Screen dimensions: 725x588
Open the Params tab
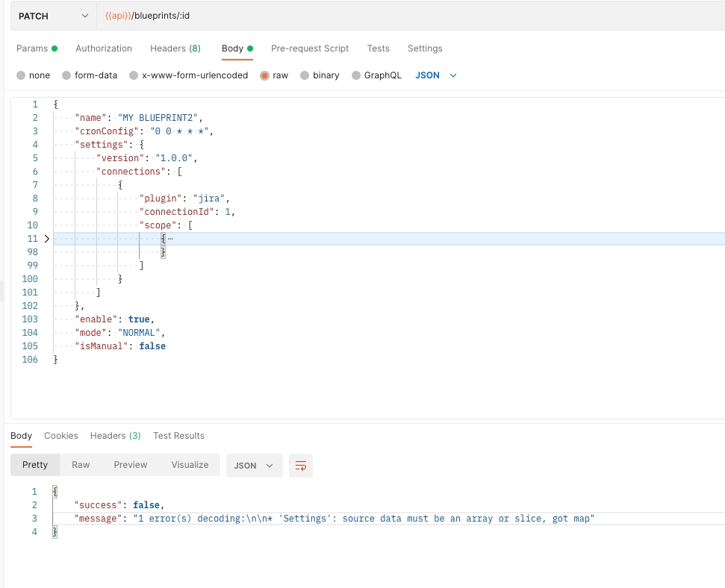(x=37, y=49)
